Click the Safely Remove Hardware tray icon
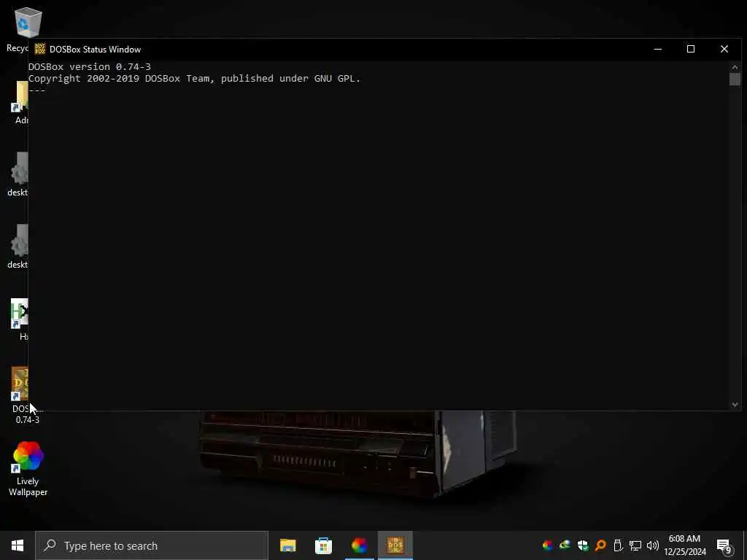The height and width of the screenshot is (560, 747). pos(618,545)
